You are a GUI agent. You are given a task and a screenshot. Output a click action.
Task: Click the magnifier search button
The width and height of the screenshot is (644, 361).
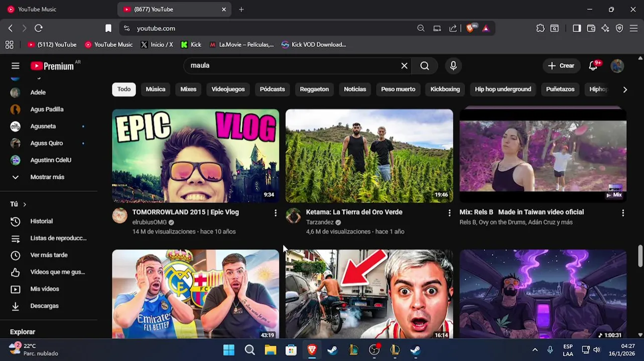click(425, 66)
